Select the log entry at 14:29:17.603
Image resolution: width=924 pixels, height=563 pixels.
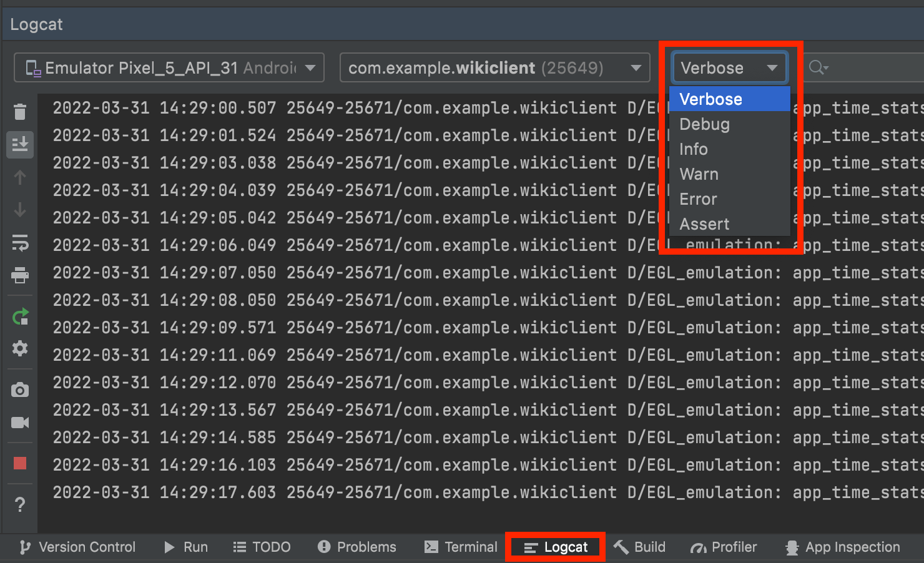pos(487,492)
